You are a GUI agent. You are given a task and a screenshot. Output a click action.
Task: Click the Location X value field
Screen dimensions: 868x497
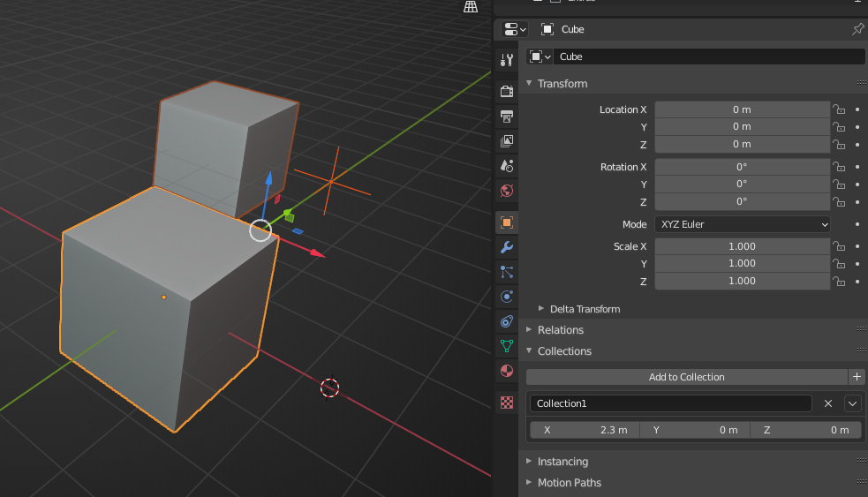(743, 109)
